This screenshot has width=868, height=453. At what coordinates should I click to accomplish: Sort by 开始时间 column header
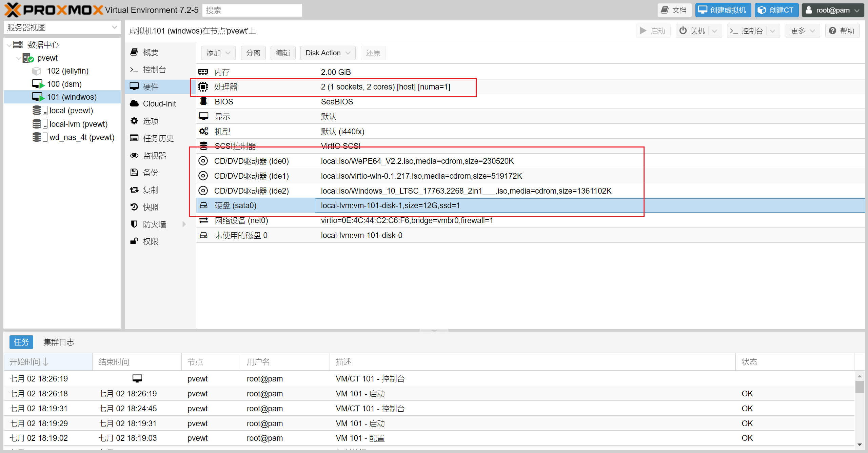[48, 362]
